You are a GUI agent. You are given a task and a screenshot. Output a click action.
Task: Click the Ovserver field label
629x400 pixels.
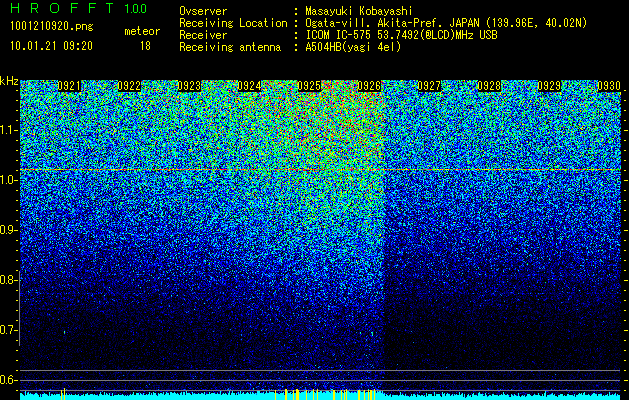tap(203, 11)
